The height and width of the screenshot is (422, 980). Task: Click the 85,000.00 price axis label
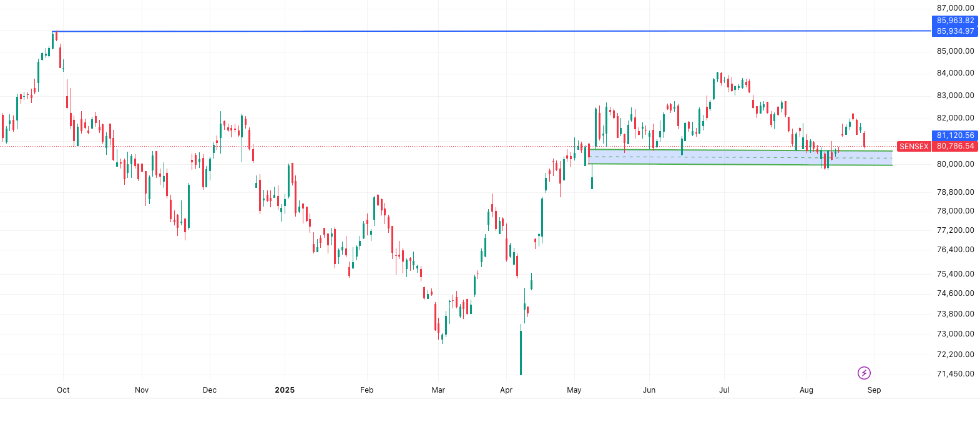tap(955, 51)
